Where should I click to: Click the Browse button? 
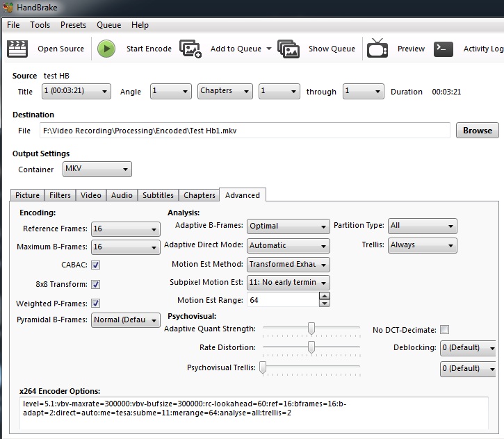478,131
